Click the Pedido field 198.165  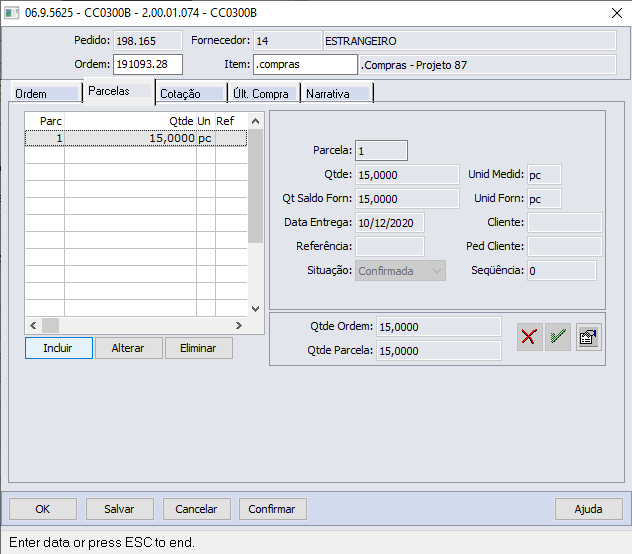click(148, 41)
